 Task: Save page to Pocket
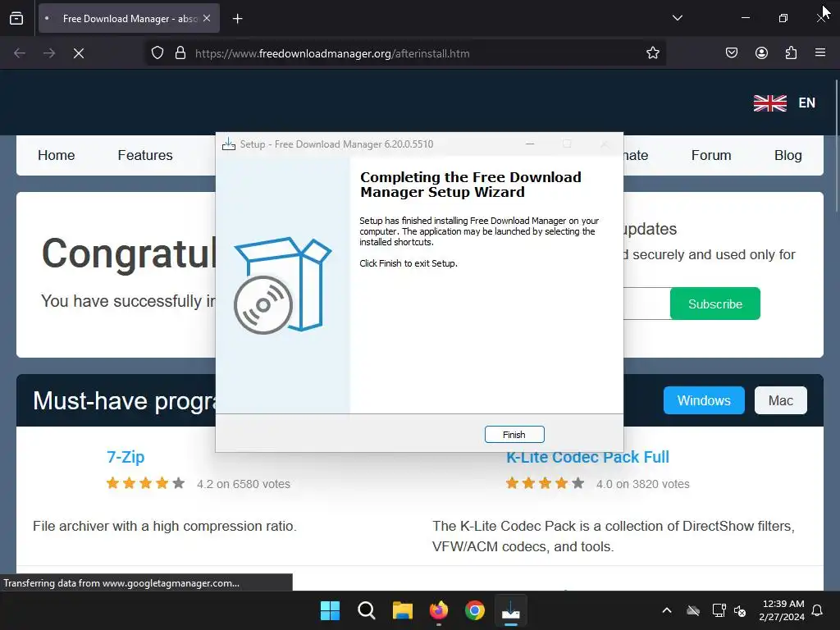(732, 53)
